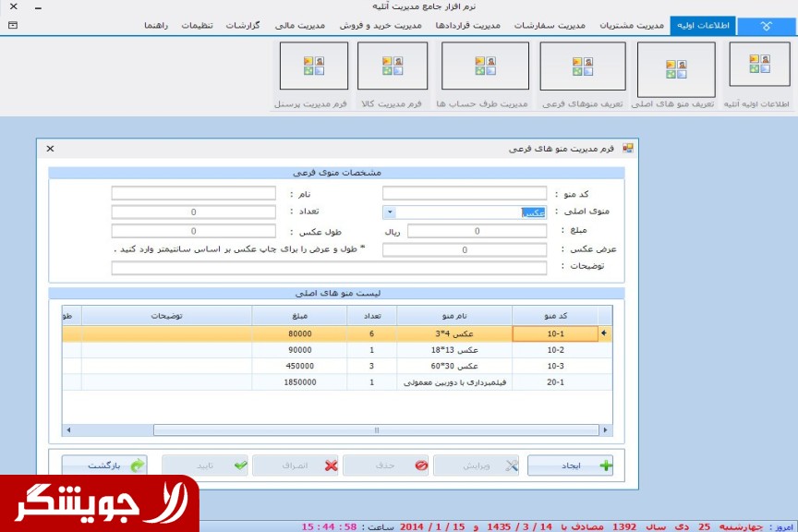This screenshot has height=532, width=798.
Task: Close the فرم مدیریت منو های فرعی dialog
Action: coord(51,149)
